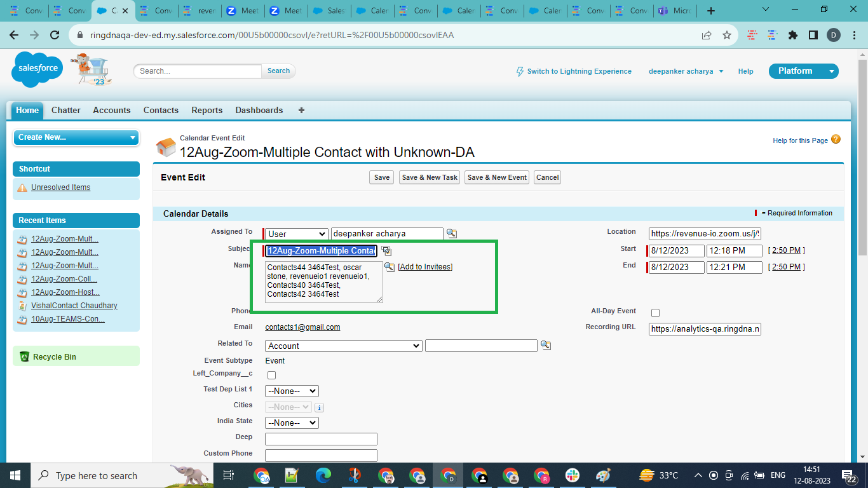868x488 pixels.
Task: Toggle the All-Day Event checkbox
Action: click(655, 313)
